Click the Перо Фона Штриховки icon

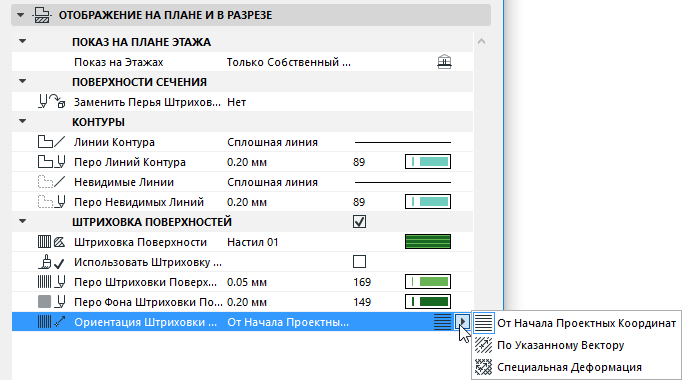51,302
